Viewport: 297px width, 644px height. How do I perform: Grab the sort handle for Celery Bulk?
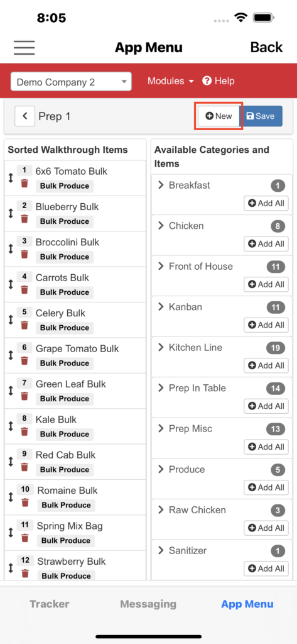[x=11, y=319]
